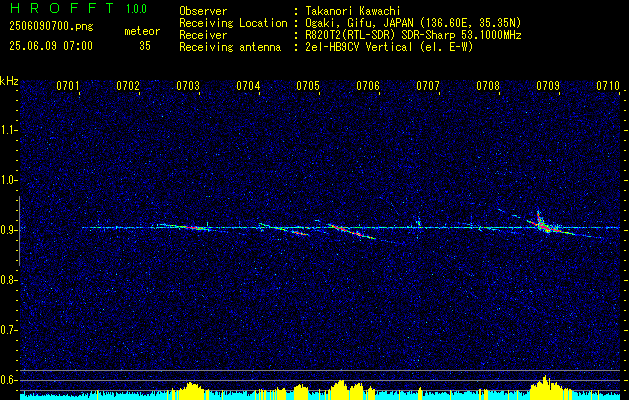Click the 1.1 kHz axis label
The width and height of the screenshot is (629, 400).
tap(8, 130)
